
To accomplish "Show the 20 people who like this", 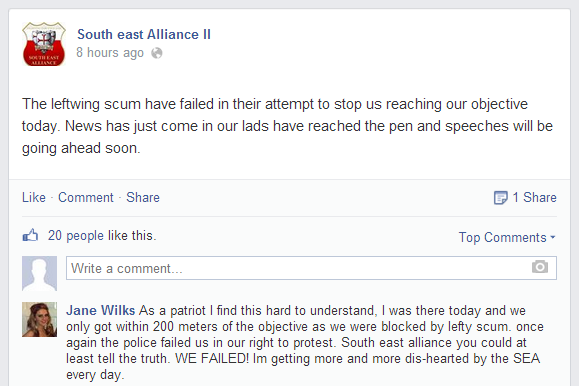I will (x=76, y=236).
